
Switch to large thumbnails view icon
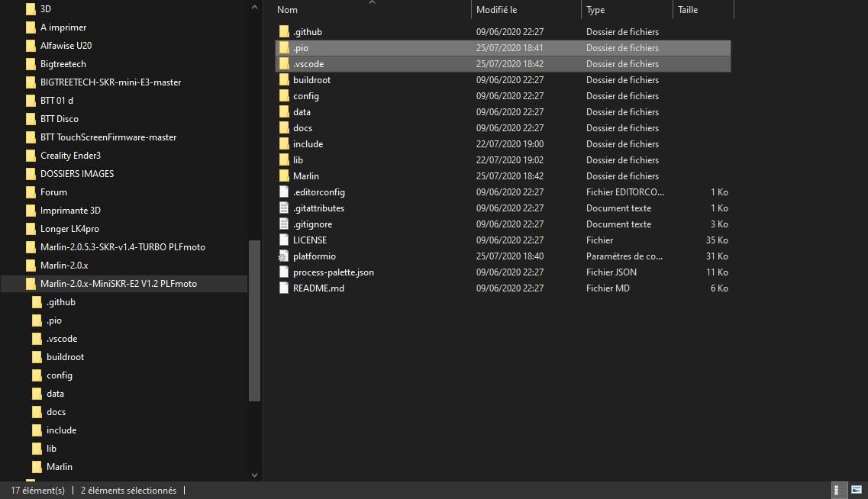coord(857,490)
